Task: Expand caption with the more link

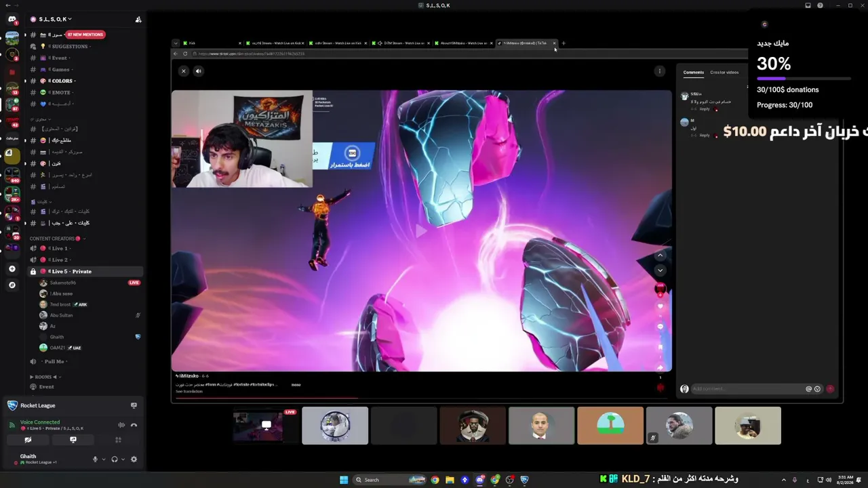Action: click(296, 385)
